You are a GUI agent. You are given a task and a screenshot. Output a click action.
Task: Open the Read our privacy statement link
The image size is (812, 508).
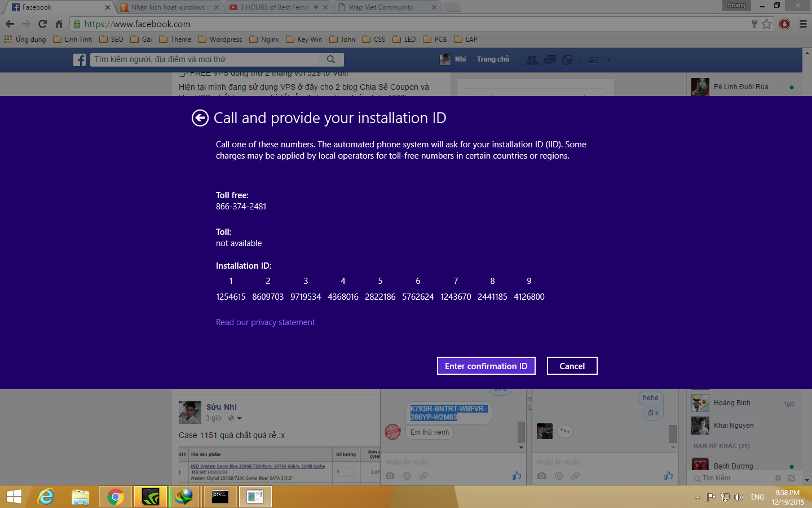tap(265, 322)
